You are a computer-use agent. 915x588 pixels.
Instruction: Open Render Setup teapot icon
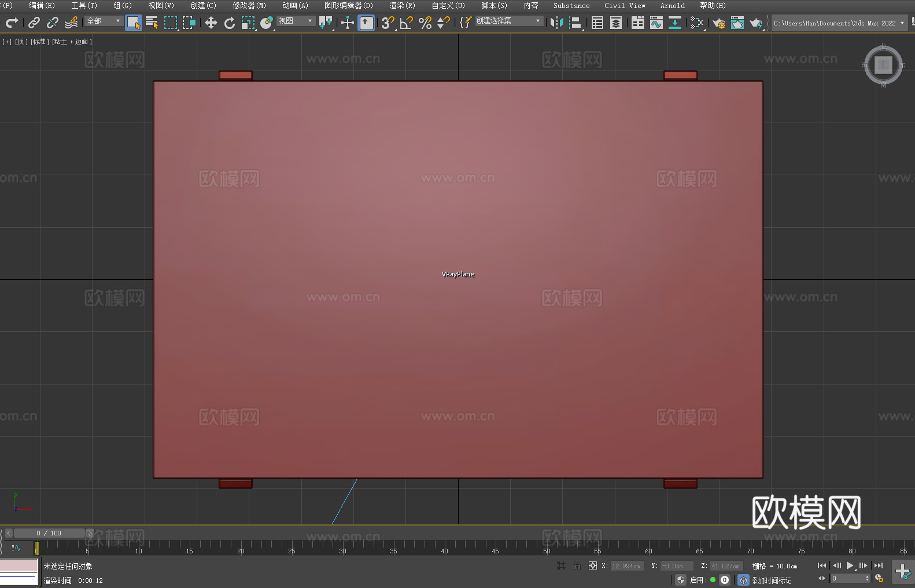point(719,23)
